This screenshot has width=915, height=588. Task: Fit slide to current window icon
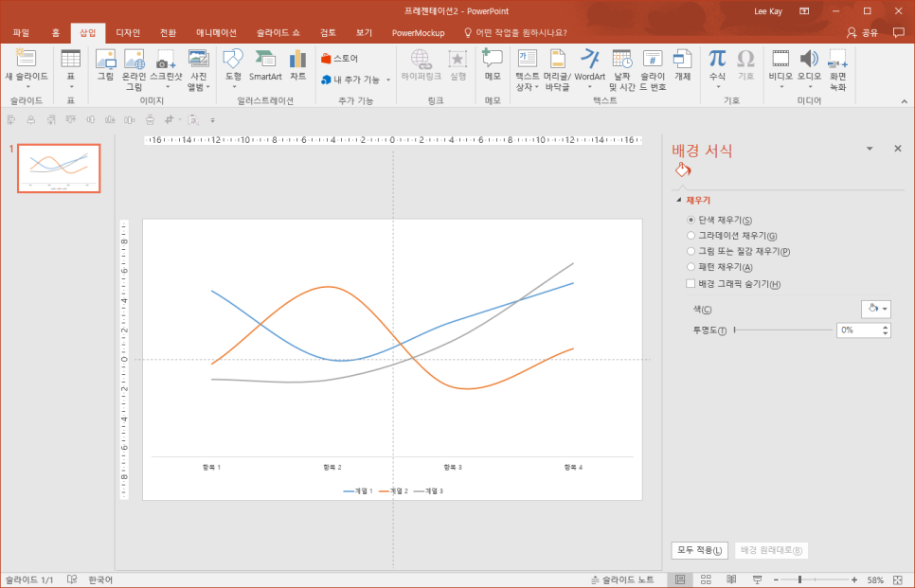coord(898,579)
